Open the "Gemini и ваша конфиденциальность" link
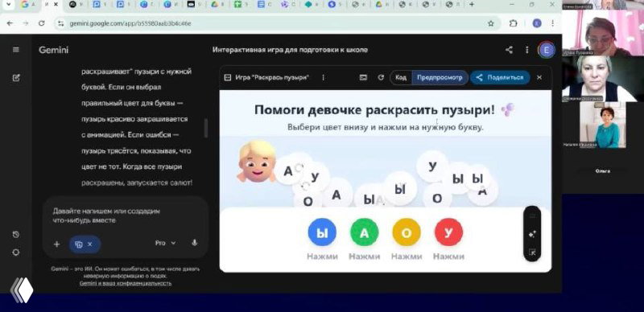644x312 pixels. pyautogui.click(x=126, y=283)
